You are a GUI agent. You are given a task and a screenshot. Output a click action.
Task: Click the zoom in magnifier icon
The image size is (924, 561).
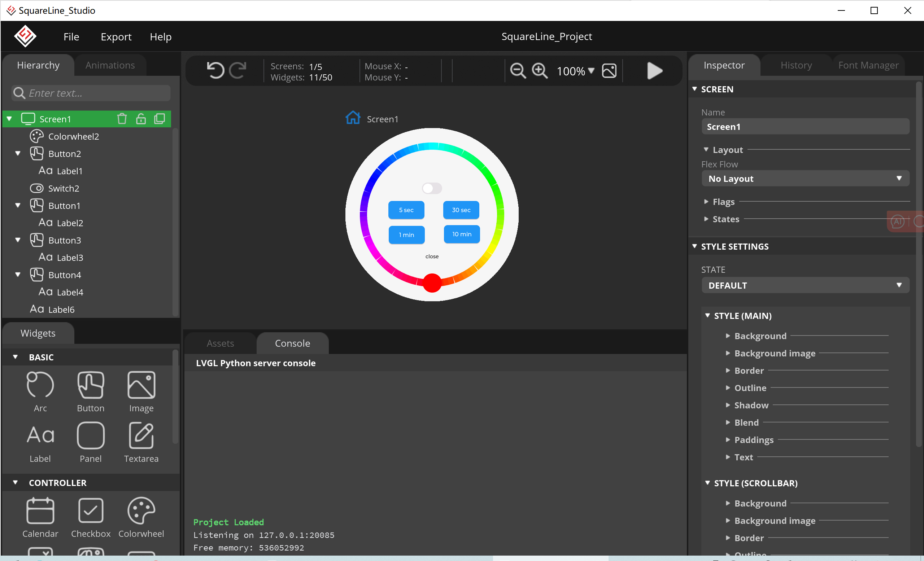pos(540,71)
